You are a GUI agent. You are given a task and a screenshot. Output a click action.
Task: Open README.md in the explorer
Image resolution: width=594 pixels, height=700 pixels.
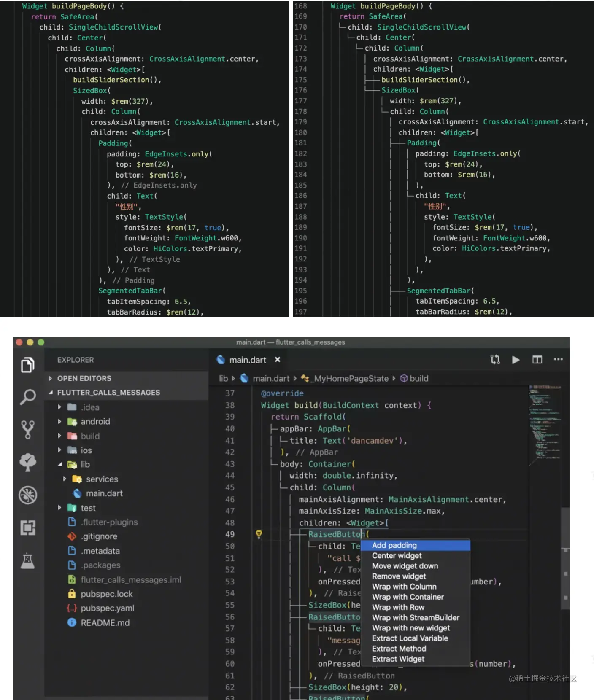105,623
